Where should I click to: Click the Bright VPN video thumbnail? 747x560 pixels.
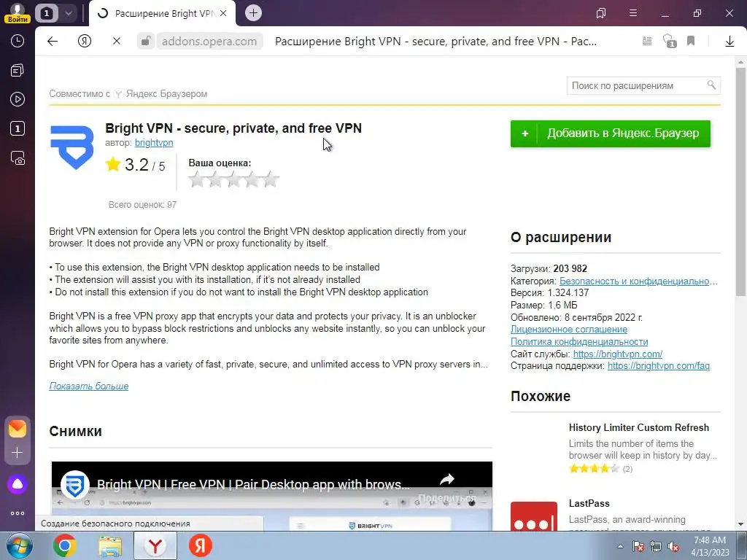pos(271,496)
